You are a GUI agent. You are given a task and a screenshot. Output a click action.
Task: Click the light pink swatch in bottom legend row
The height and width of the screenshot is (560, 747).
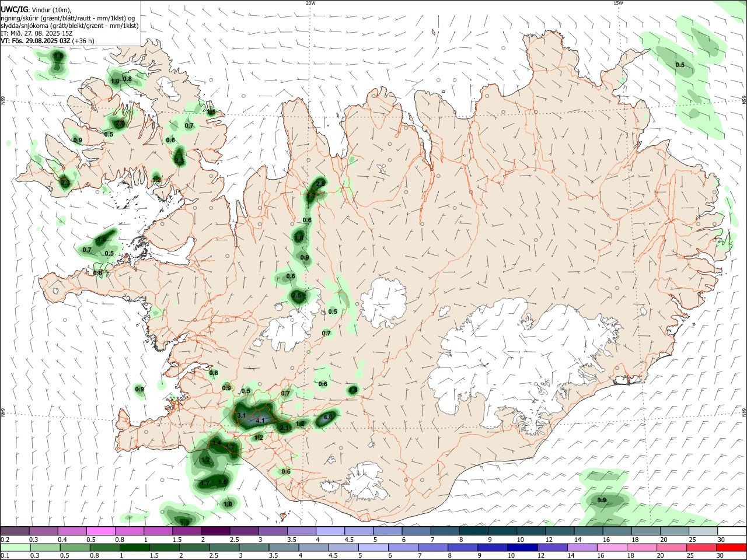(x=612, y=548)
